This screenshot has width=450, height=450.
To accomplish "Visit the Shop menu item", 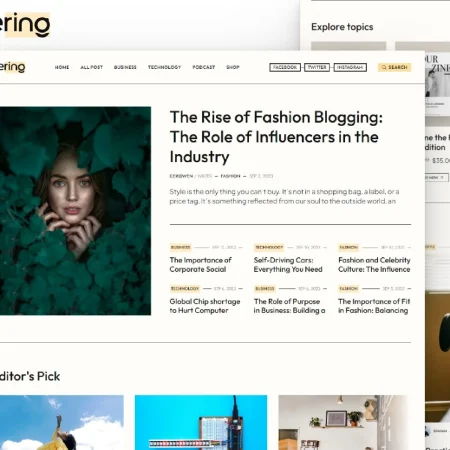I will click(x=233, y=67).
